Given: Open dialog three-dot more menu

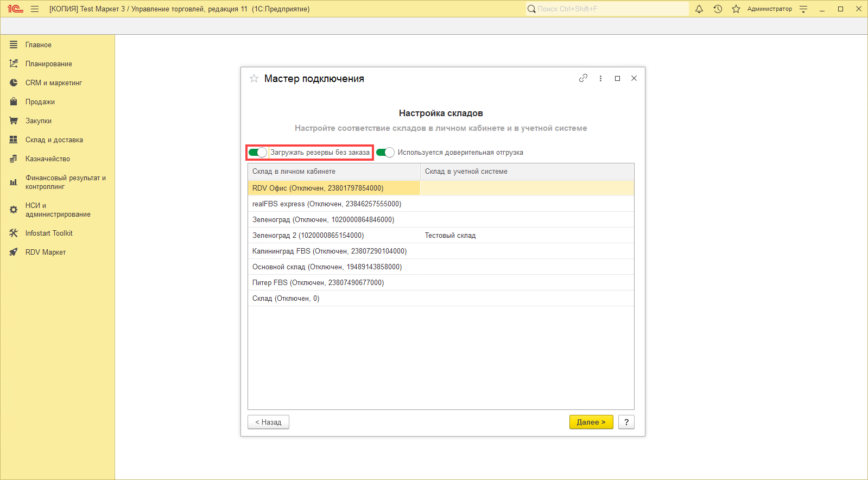Looking at the screenshot, I should point(600,78).
